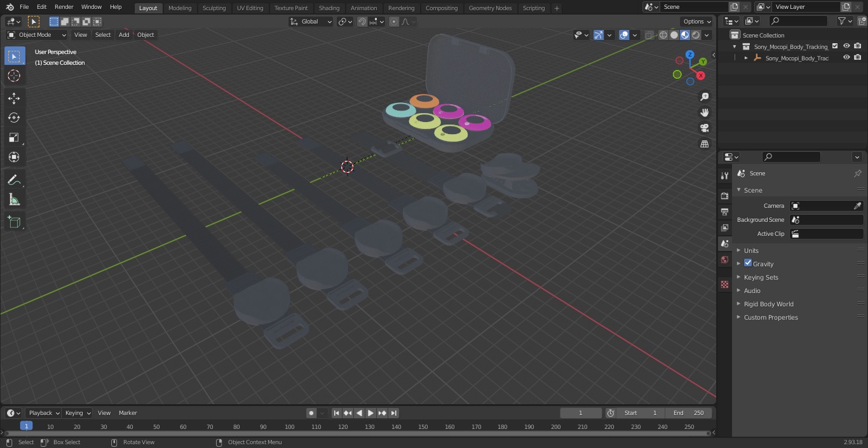
Task: Hide the Sony_Mocopi_Body_Tracking collection in viewport
Action: click(x=846, y=46)
